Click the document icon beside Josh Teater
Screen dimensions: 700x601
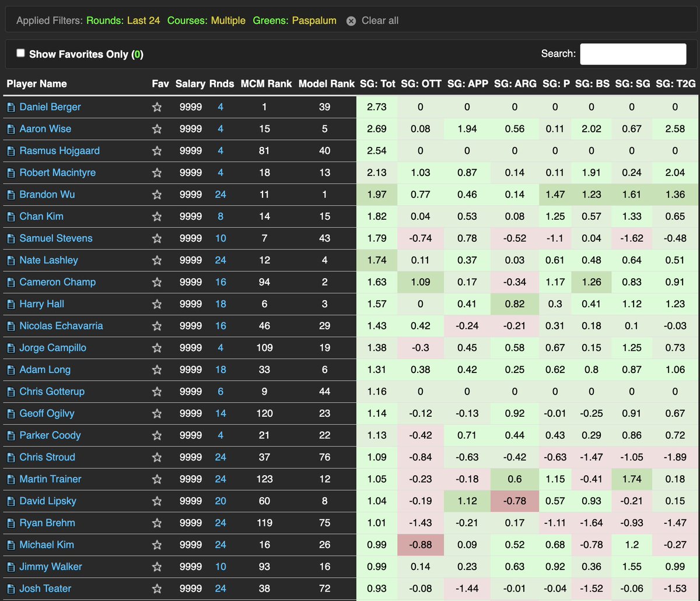point(10,589)
